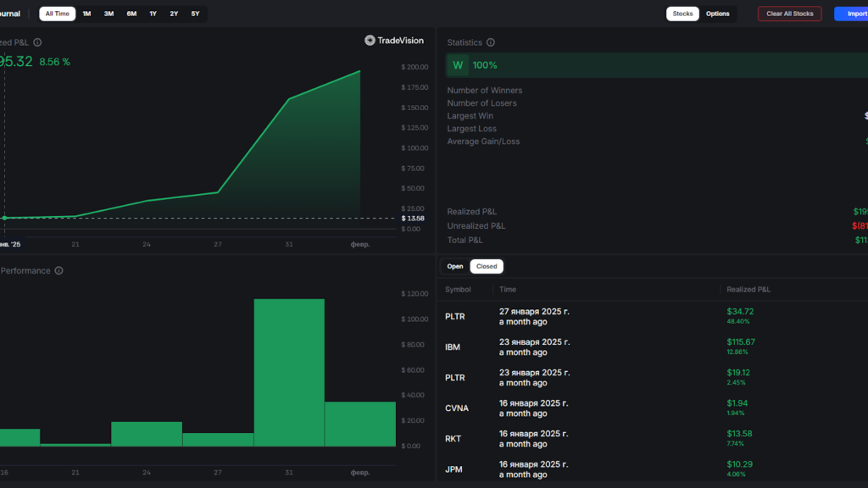Click the Clear All Stocks button
This screenshot has height=488, width=868.
pyautogui.click(x=789, y=14)
